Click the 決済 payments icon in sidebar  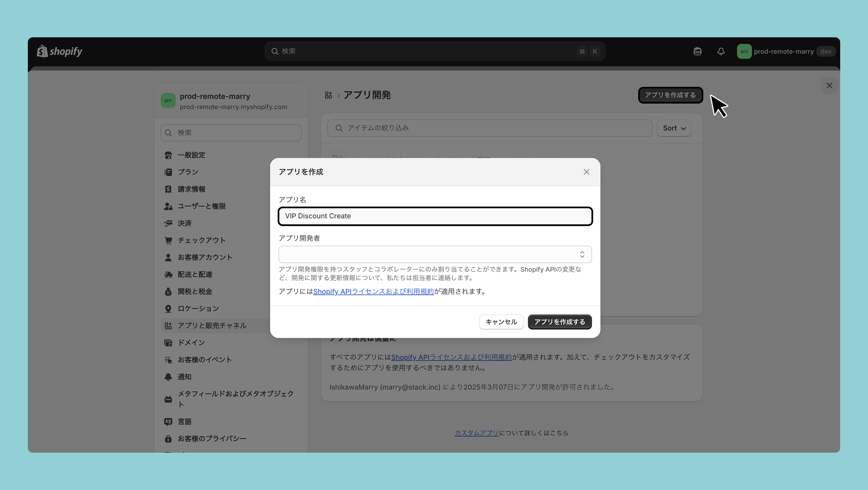[168, 223]
